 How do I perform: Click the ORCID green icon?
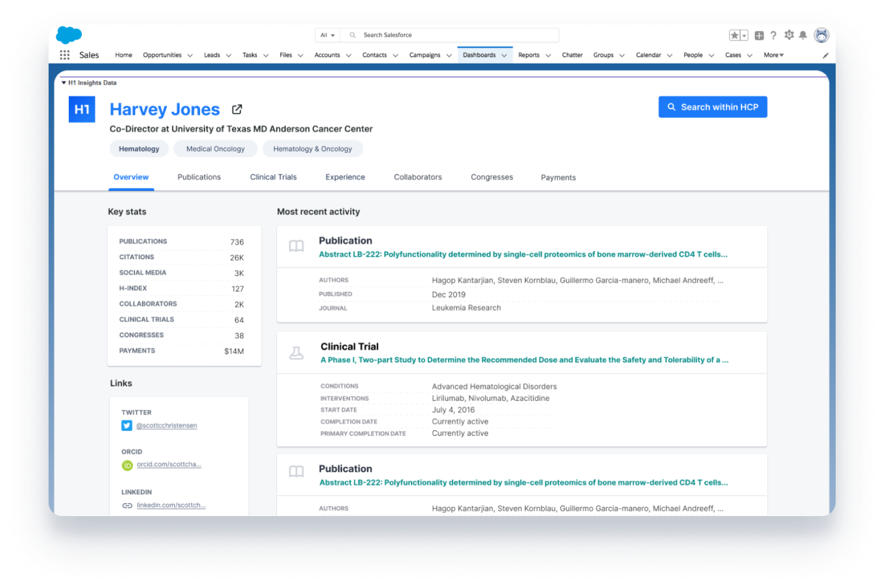click(127, 465)
